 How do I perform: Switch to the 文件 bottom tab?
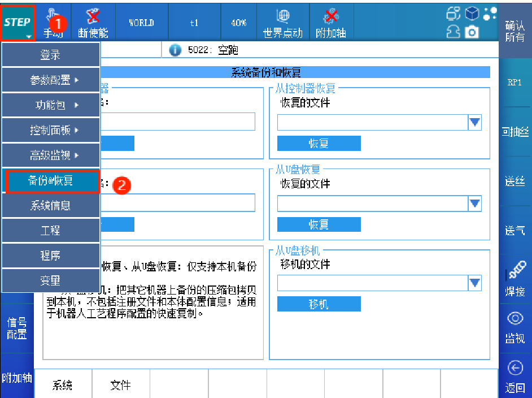click(120, 385)
